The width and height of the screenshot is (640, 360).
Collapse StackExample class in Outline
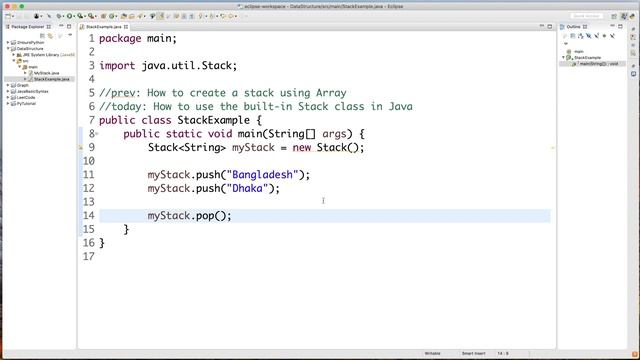(x=564, y=58)
